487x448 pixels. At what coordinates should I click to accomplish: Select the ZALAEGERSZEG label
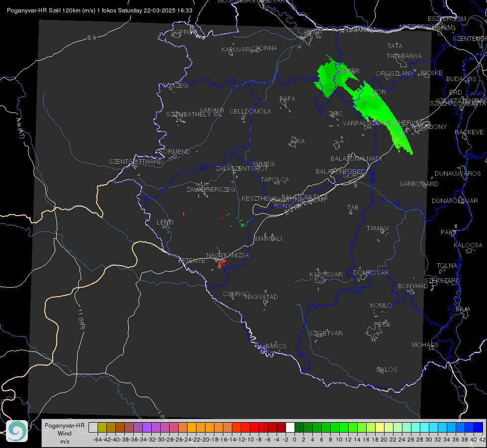pos(211,189)
